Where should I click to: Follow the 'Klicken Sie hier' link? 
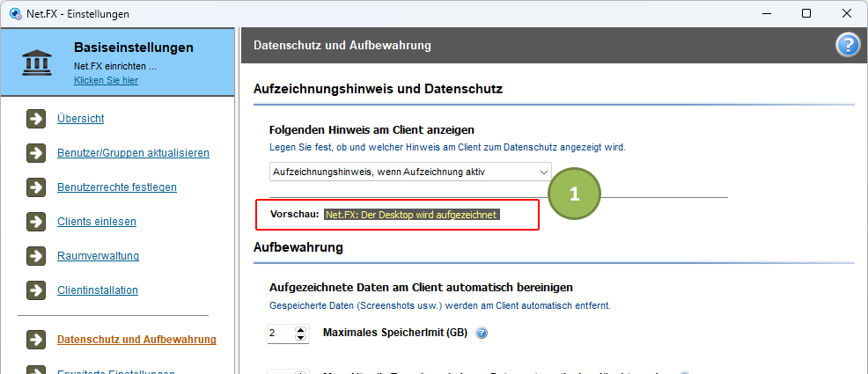point(107,80)
